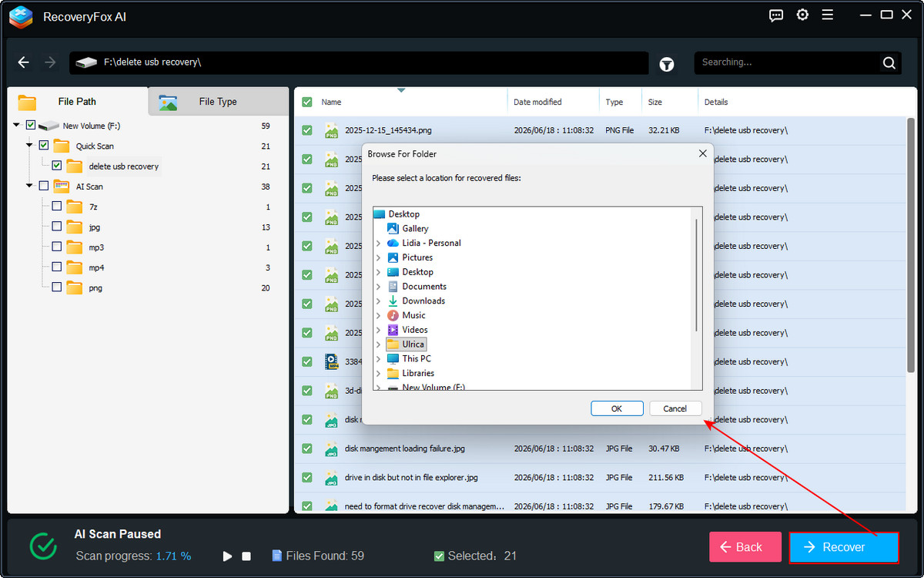
Task: Click the Back button
Action: click(x=745, y=547)
